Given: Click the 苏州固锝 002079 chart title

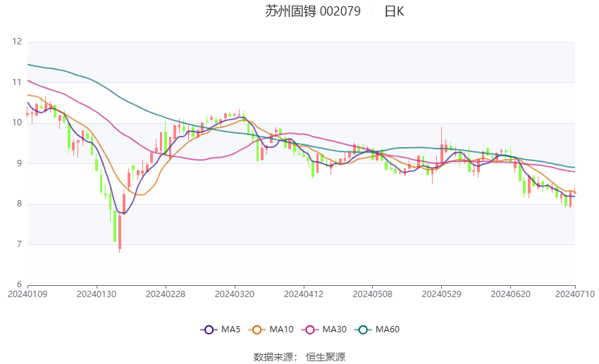Looking at the screenshot, I should [312, 11].
